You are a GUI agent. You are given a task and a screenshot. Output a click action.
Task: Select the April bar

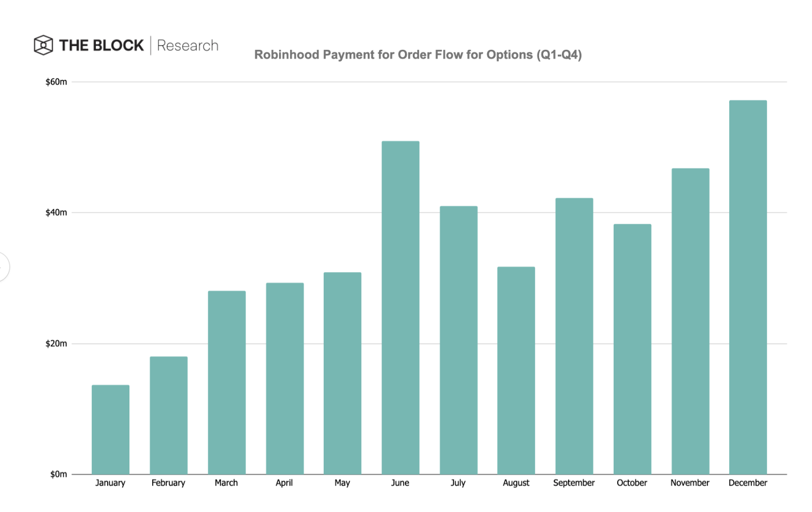point(285,378)
